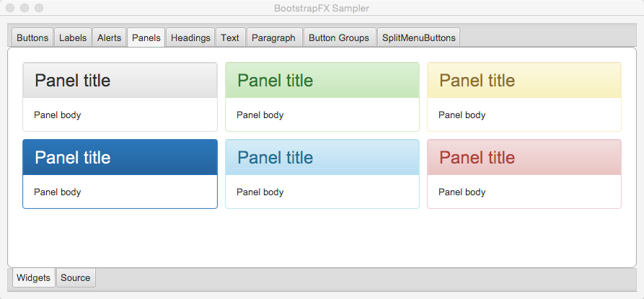Click the body of the red panel
This screenshot has height=299, width=644.
[524, 192]
